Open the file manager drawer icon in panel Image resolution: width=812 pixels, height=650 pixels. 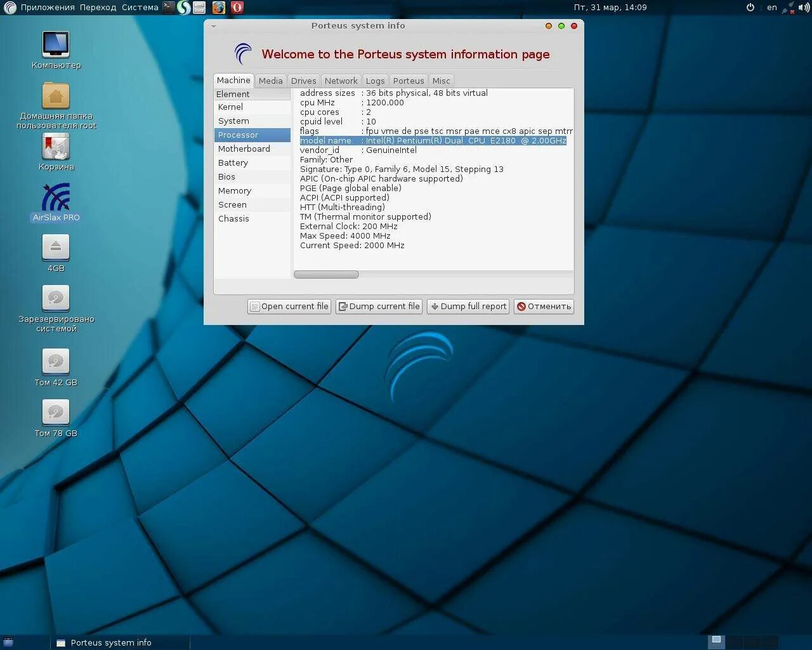pos(199,8)
